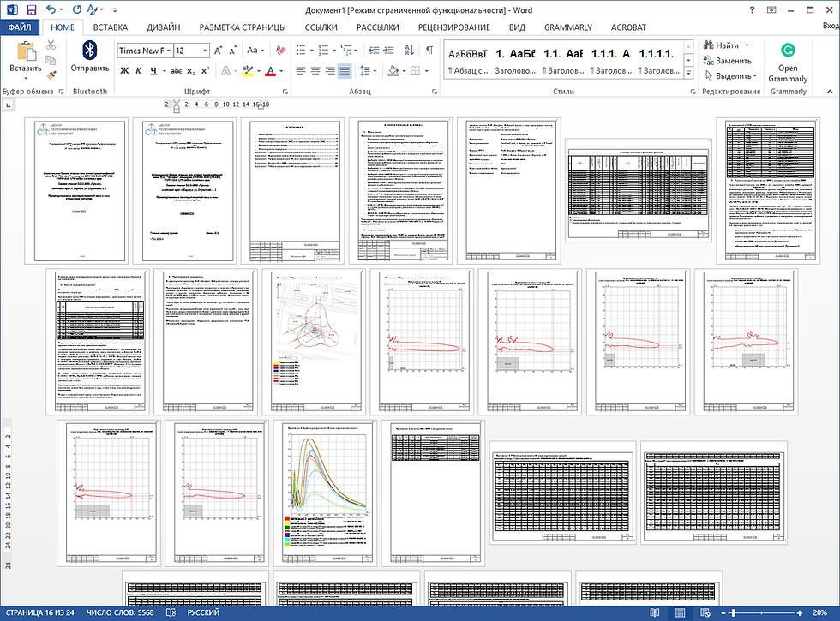The height and width of the screenshot is (621, 840).
Task: Click the zoom in plus button
Action: (799, 613)
